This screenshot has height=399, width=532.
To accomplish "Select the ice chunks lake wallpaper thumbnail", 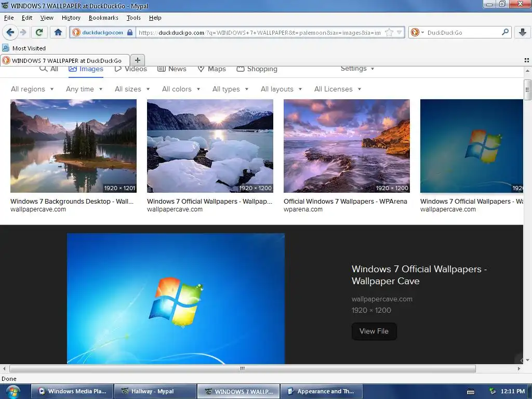I will [x=210, y=146].
